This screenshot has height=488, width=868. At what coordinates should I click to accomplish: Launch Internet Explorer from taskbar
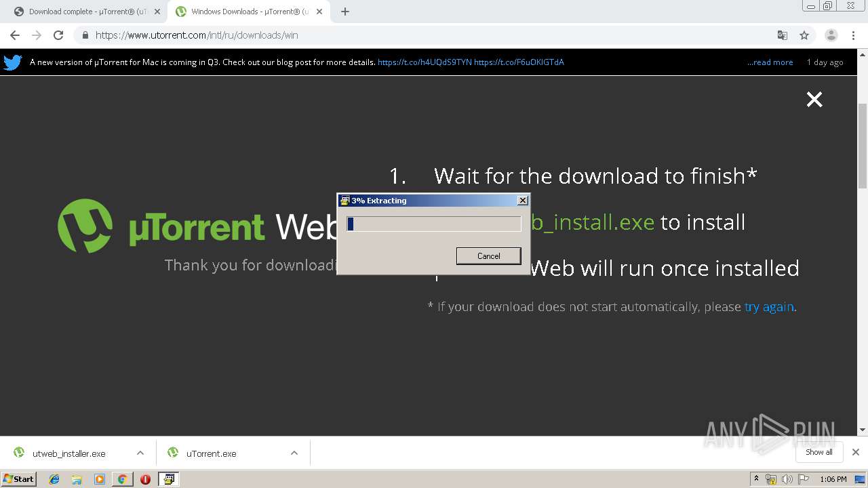54,479
